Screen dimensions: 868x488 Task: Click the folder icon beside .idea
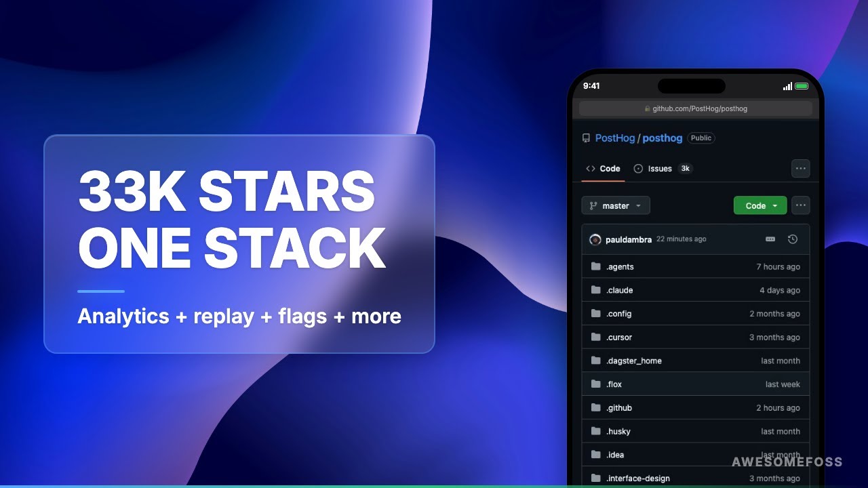click(595, 454)
